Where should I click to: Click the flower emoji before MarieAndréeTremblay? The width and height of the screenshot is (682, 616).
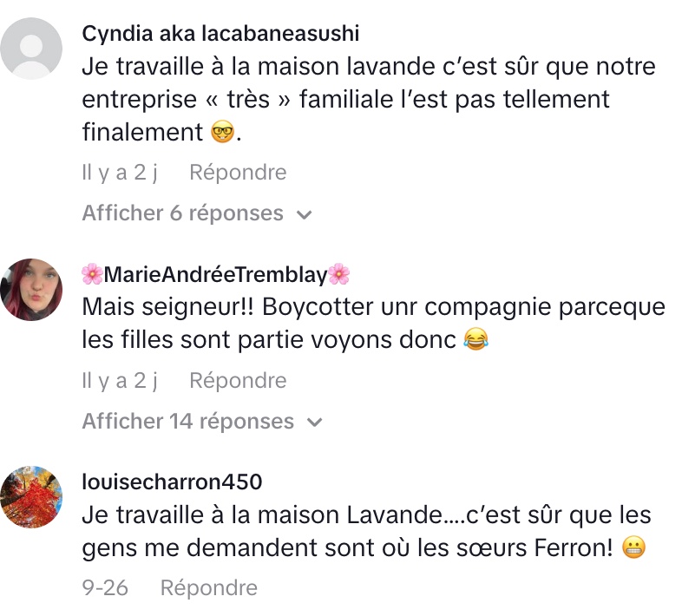coord(92,275)
